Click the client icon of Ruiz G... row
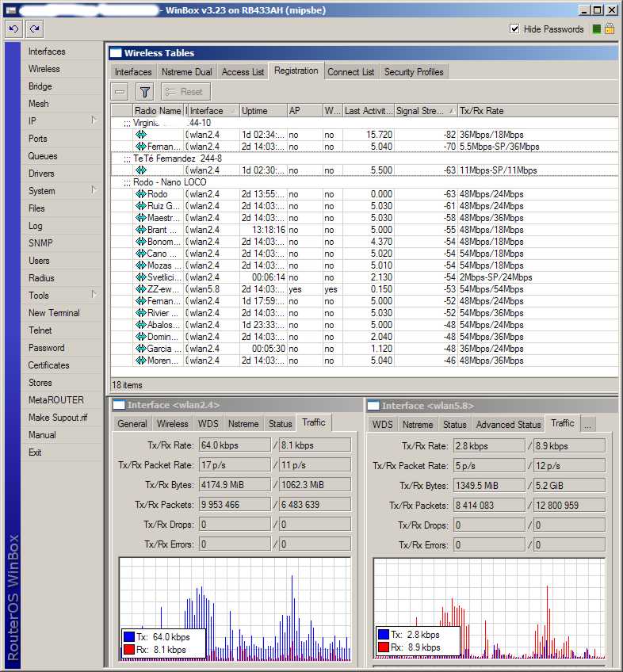The height and width of the screenshot is (672, 623). pos(140,206)
